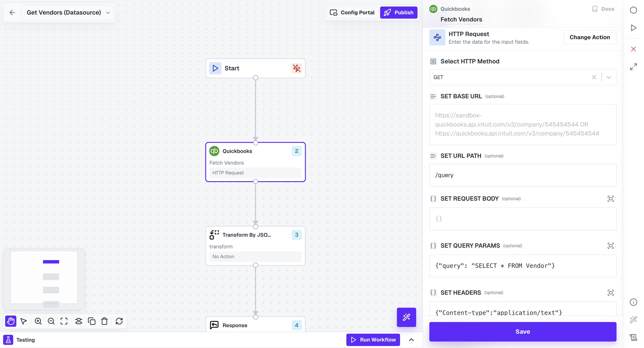Switch to the selection cursor tool

[23, 321]
